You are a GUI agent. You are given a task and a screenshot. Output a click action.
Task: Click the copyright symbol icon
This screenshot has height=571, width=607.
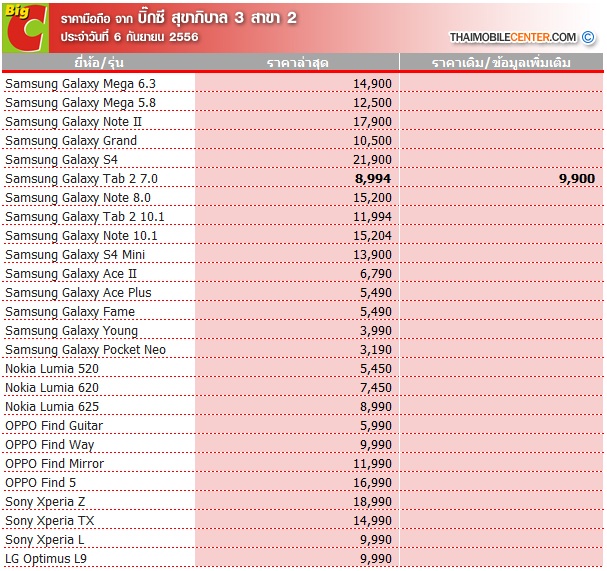coord(588,37)
